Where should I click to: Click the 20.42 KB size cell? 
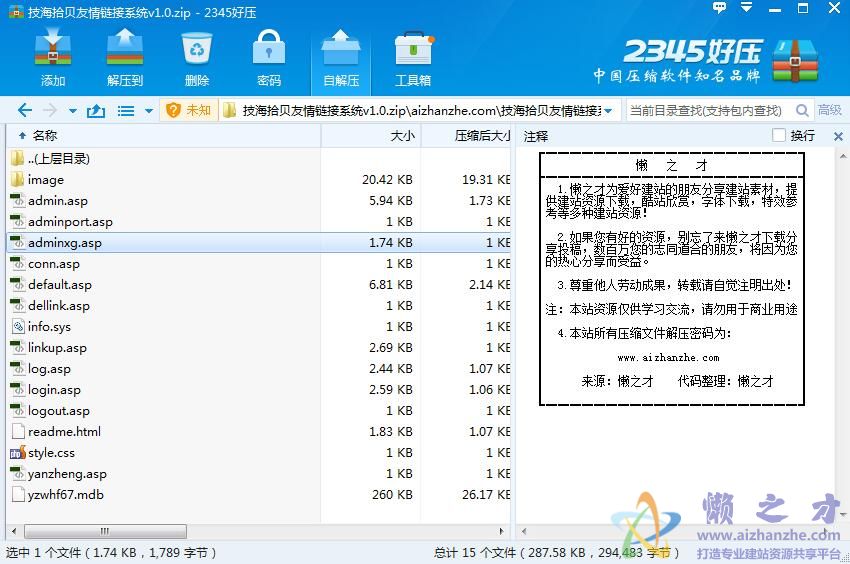(x=387, y=180)
